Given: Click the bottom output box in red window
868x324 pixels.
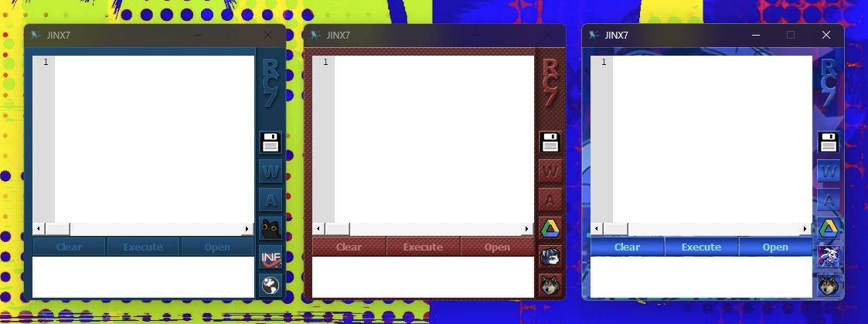Looking at the screenshot, I should pyautogui.click(x=423, y=277).
